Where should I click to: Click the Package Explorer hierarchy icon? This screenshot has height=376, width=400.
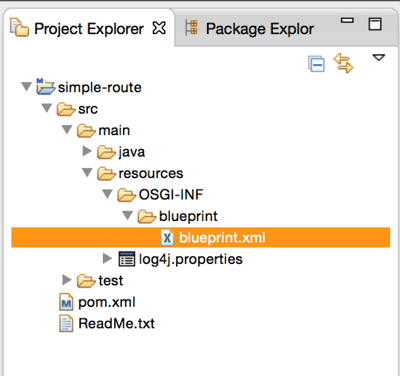tap(192, 28)
